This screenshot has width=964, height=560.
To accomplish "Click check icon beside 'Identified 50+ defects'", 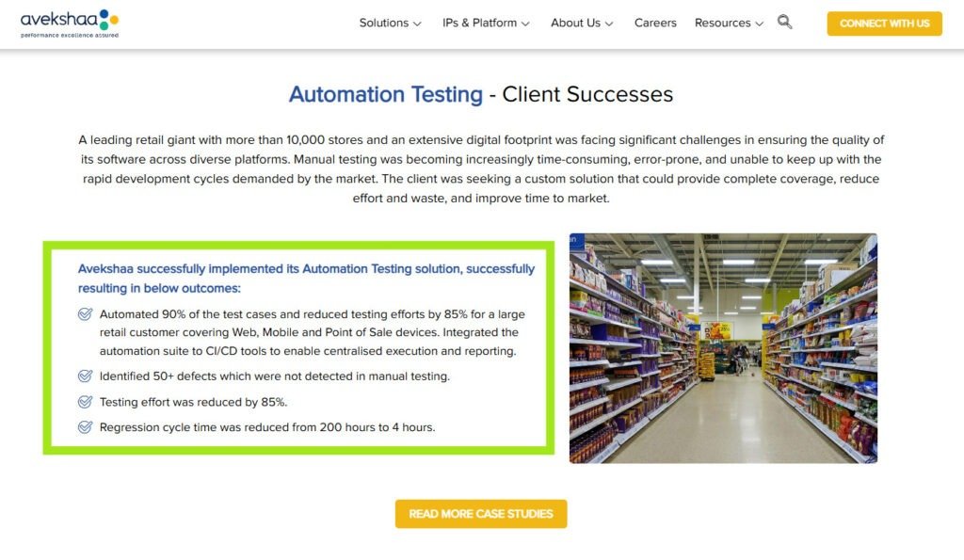I will coord(85,376).
